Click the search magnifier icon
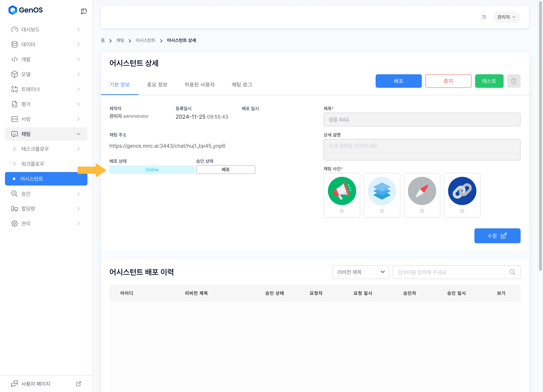Screen dimensions: 543x392 (512, 272)
